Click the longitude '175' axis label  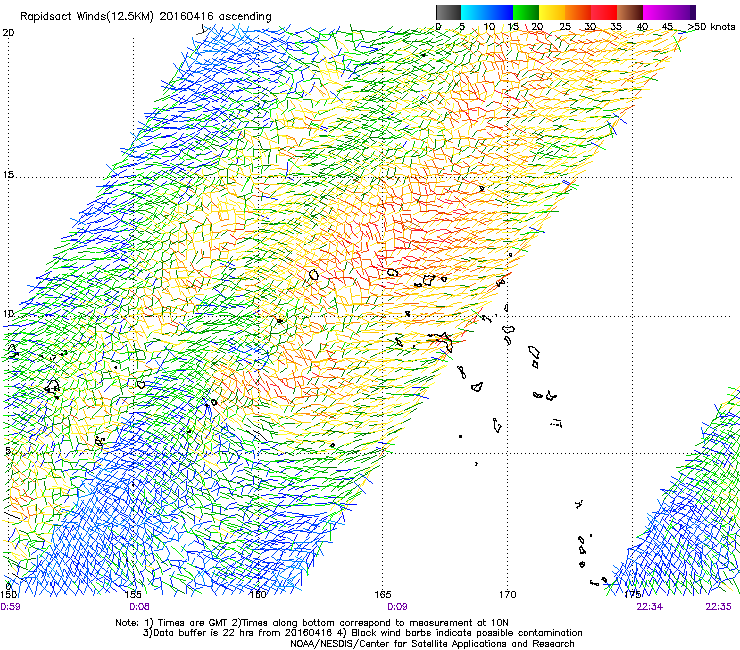[633, 595]
